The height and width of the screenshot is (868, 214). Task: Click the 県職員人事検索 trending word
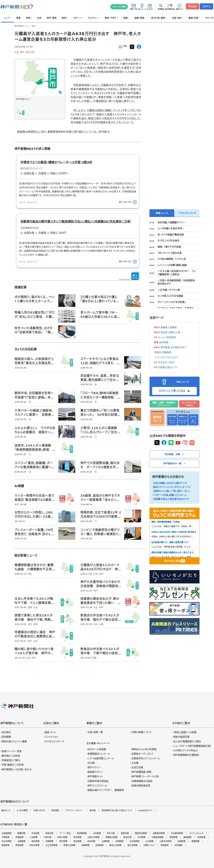pyautogui.click(x=168, y=327)
